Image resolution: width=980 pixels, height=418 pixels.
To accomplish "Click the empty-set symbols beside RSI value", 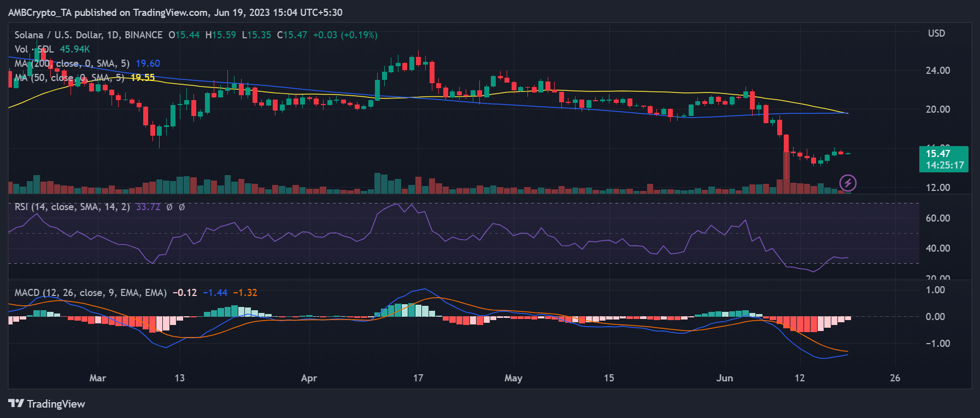I will 175,207.
